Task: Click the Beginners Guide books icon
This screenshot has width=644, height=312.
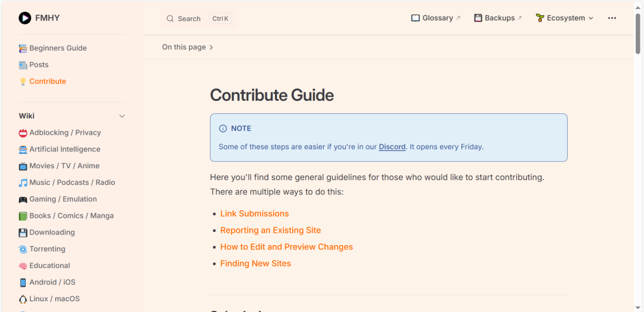Action: pos(23,48)
